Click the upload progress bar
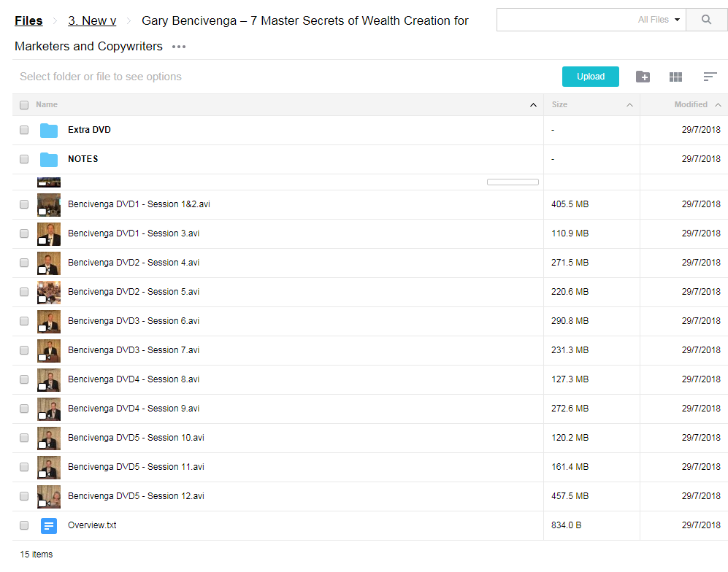 (x=513, y=182)
